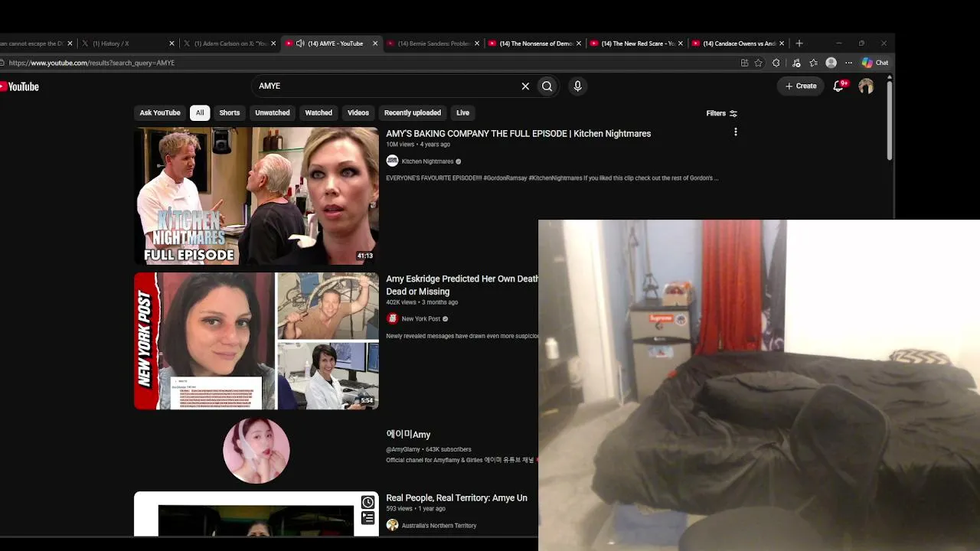Add Real People video to queue
Viewport: 980px width, 551px height.
tap(368, 519)
